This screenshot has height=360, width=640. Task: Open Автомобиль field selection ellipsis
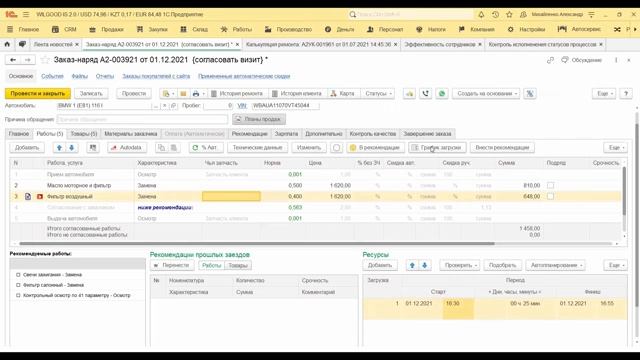click(156, 106)
